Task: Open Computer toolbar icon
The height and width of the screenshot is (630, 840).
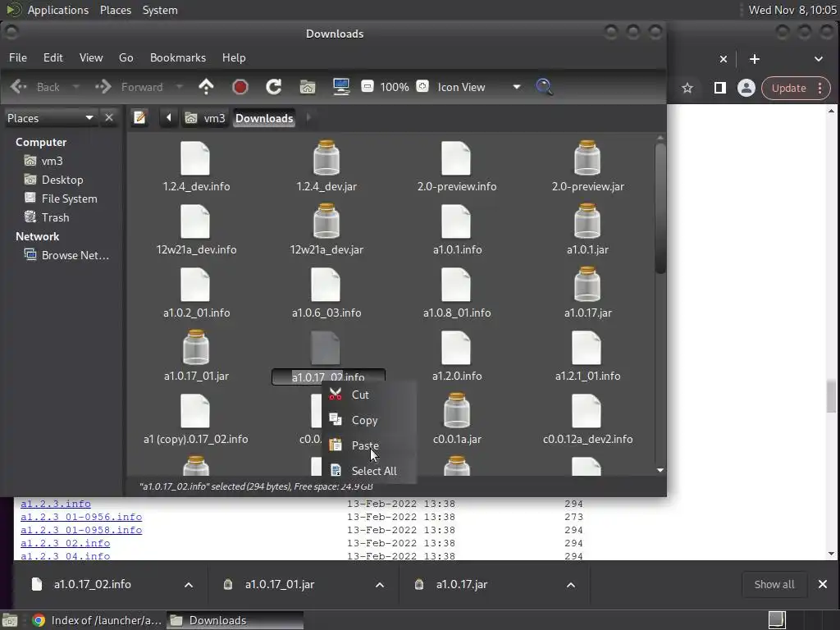Action: (x=340, y=87)
